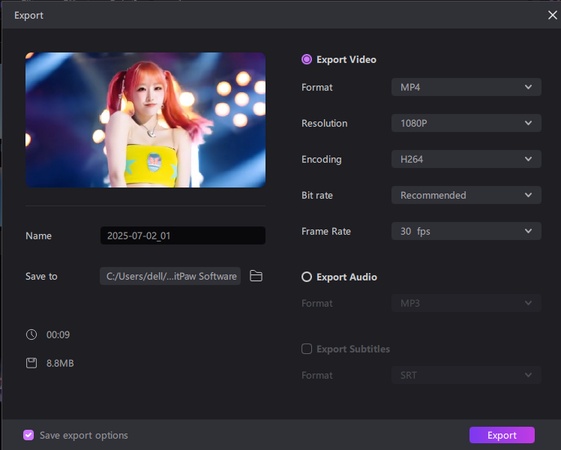Click the purple Export button

(x=502, y=435)
